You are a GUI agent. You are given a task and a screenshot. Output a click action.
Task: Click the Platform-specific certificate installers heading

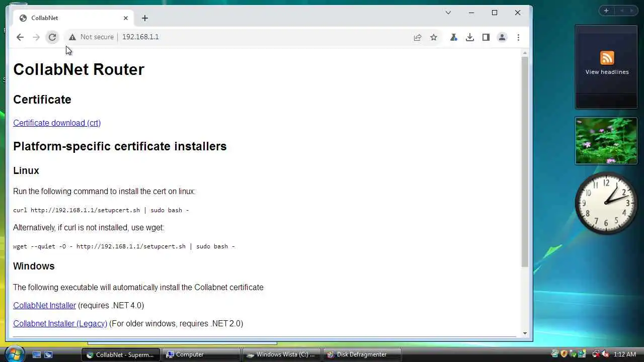(120, 146)
